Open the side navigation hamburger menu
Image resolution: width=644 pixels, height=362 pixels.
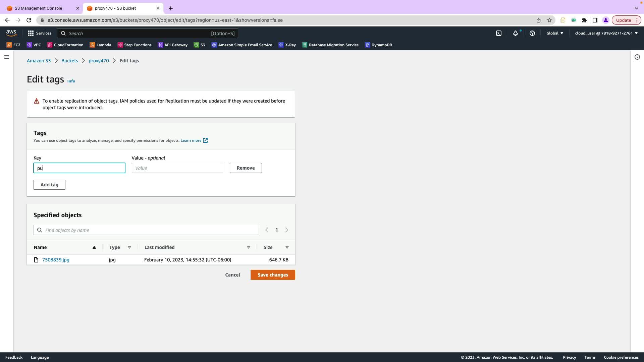tap(7, 57)
